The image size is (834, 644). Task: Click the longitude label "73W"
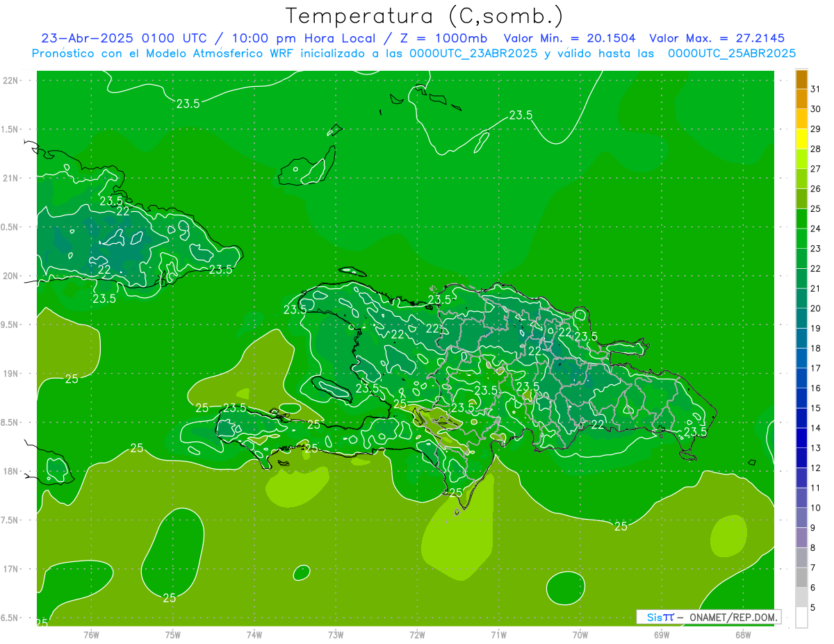point(336,634)
